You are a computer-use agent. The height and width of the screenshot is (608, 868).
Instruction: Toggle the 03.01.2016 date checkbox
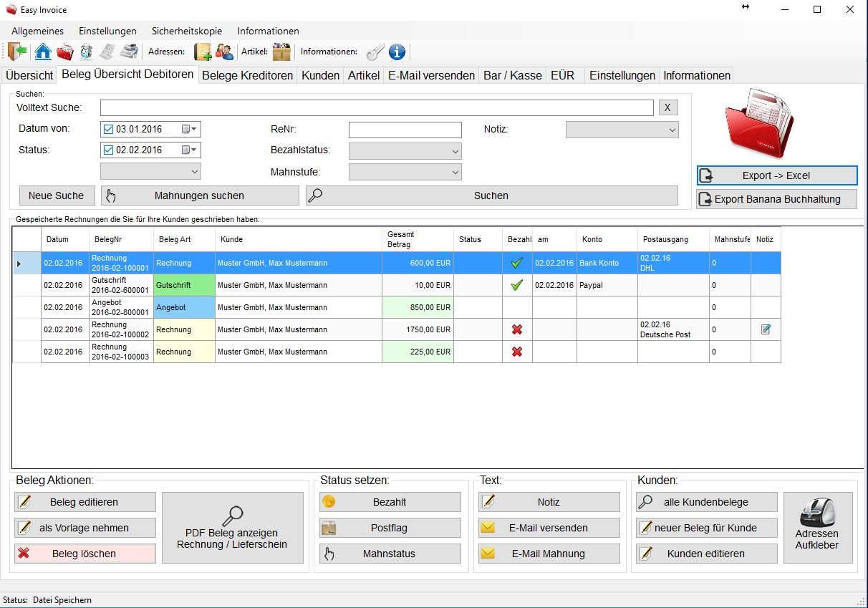pyautogui.click(x=109, y=130)
